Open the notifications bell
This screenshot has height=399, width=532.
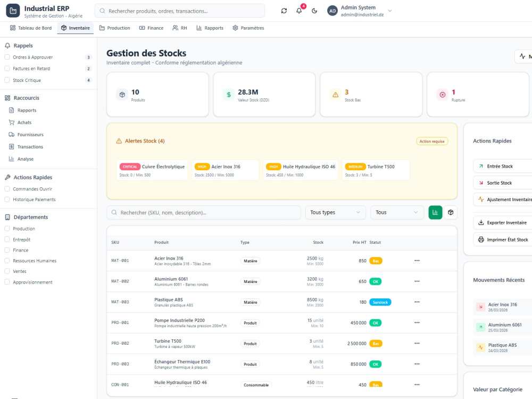(x=299, y=11)
